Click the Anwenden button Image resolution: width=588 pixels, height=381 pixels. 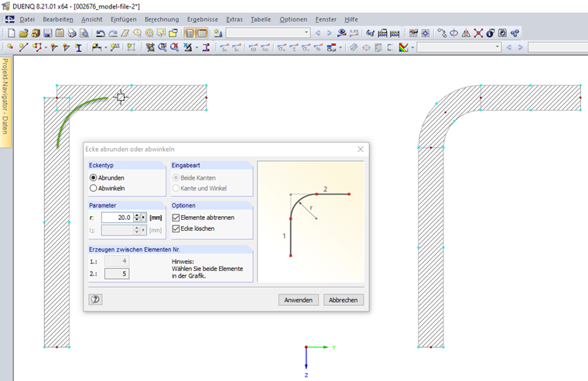click(x=298, y=300)
